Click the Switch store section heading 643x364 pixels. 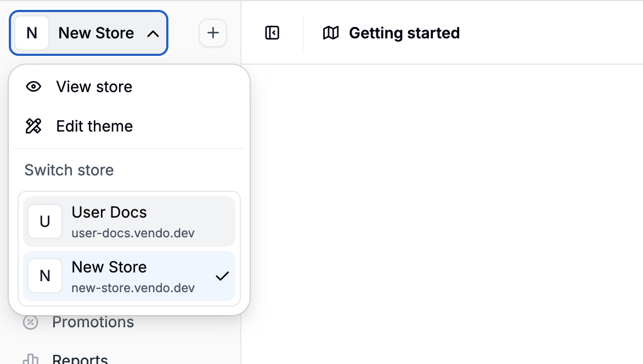69,170
